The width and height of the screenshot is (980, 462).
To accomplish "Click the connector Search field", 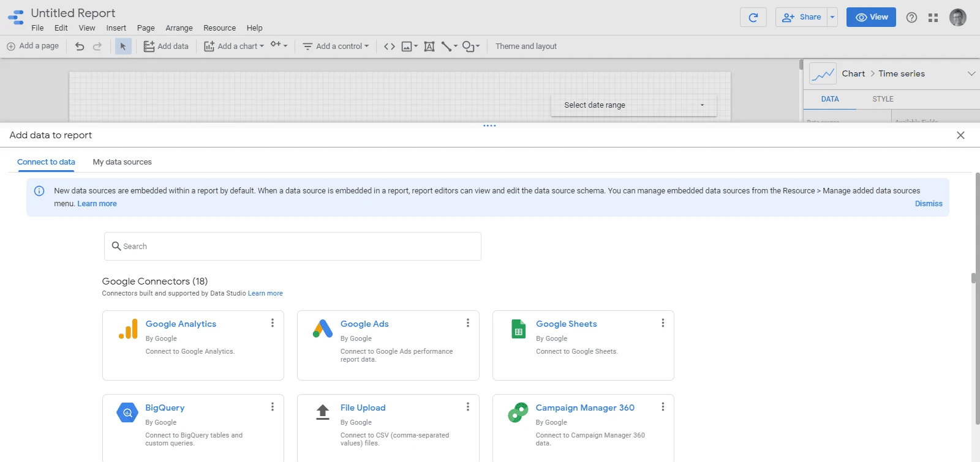I will (x=293, y=247).
